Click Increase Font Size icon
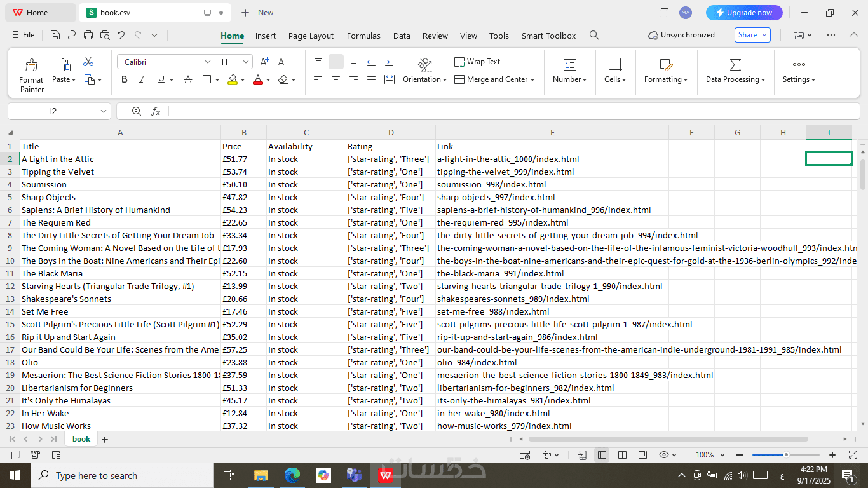 (x=264, y=62)
